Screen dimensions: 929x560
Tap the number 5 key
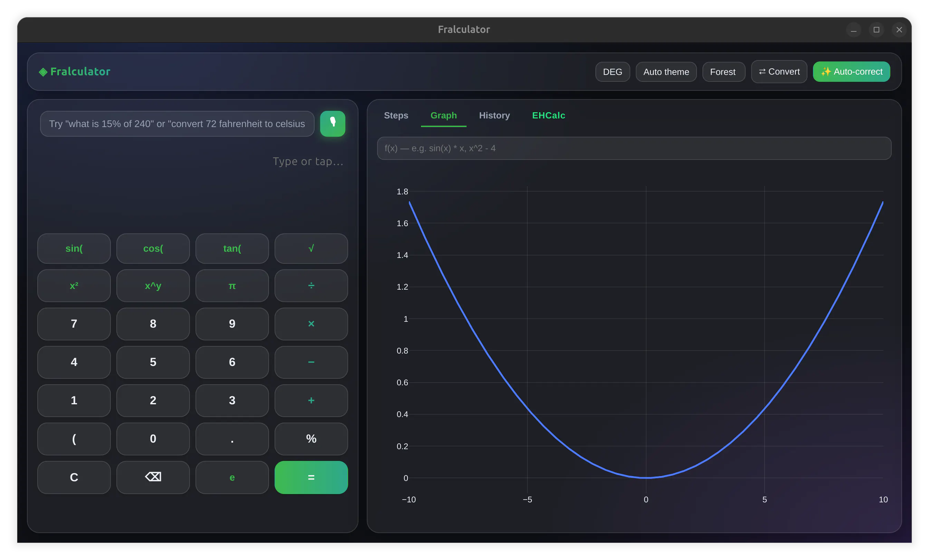tap(153, 362)
